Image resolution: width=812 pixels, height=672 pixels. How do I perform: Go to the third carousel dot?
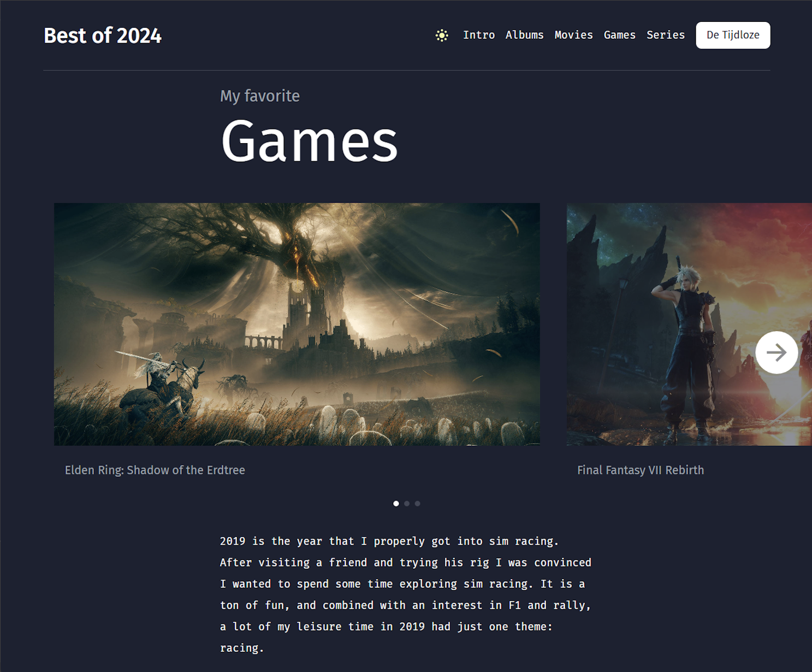pyautogui.click(x=418, y=504)
